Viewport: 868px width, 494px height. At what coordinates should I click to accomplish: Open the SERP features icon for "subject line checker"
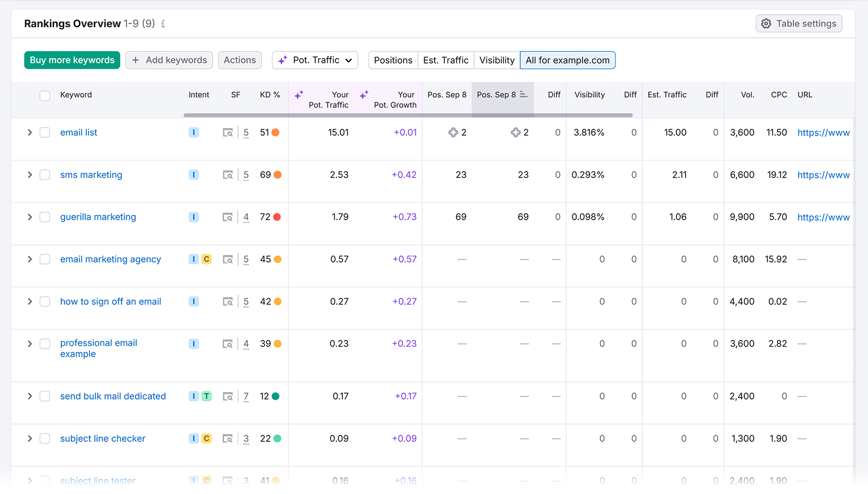pyautogui.click(x=228, y=438)
